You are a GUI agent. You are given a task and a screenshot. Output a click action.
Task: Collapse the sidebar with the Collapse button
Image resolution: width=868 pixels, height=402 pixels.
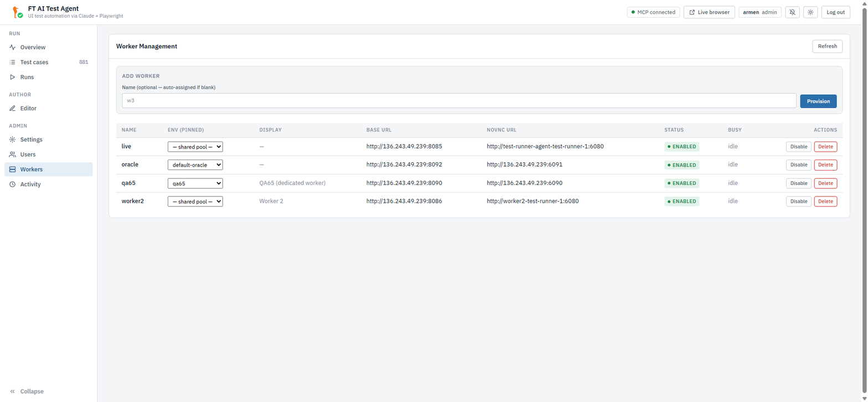coord(49,391)
